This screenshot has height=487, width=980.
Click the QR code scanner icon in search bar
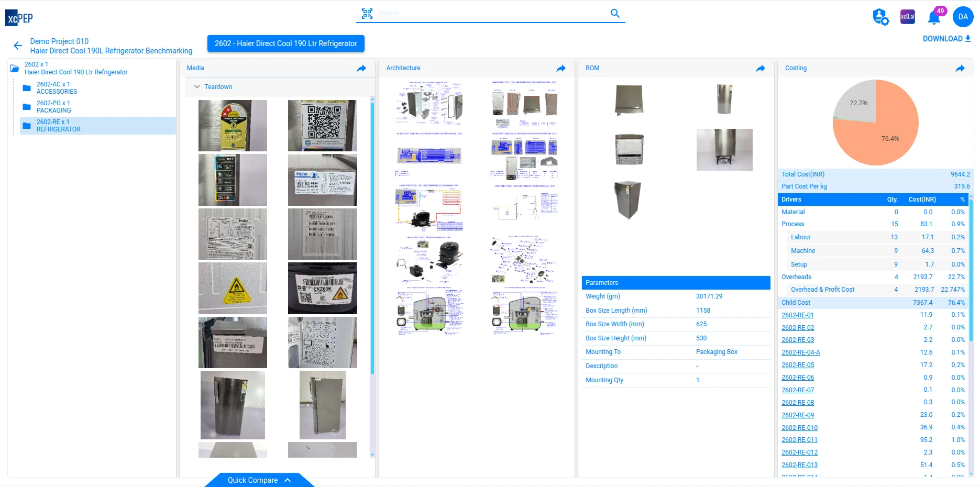point(367,14)
